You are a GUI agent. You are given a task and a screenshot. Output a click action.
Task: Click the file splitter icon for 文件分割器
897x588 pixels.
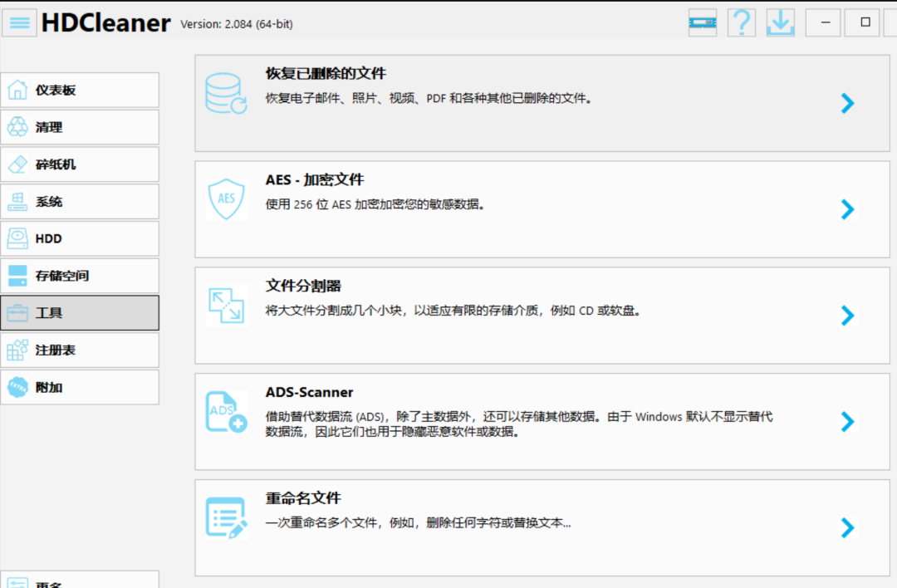point(227,306)
